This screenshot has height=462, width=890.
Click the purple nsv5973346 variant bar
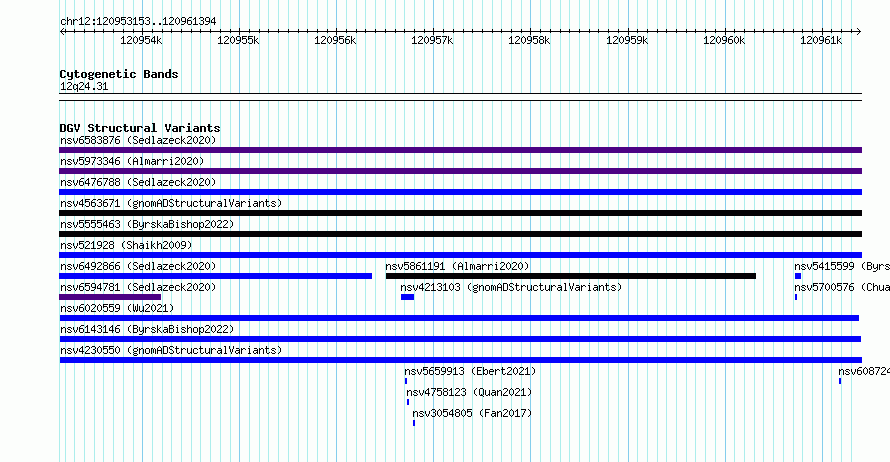click(x=460, y=171)
